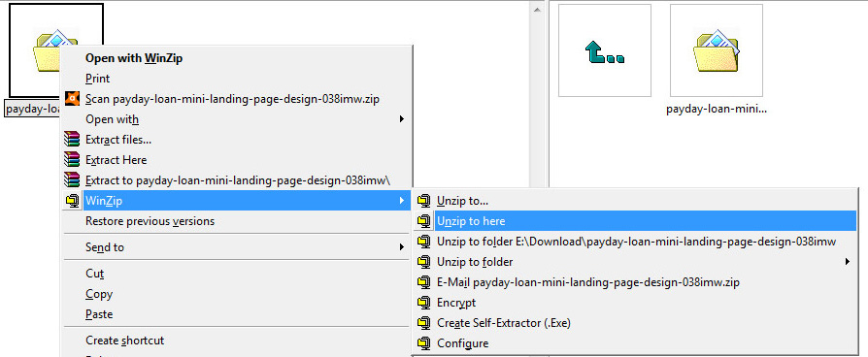This screenshot has width=868, height=357.
Task: Choose Extract to payday-loan-mini-landing-page-design-038imw\
Action: [x=237, y=179]
